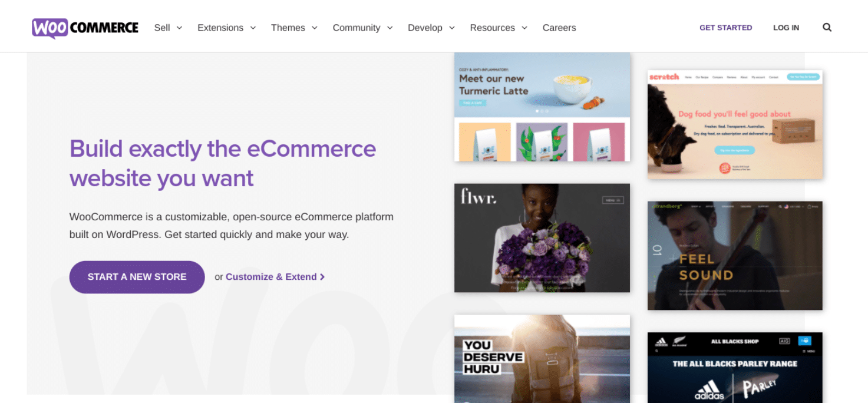Click the arrow beside Customize & Extend

pos(322,276)
